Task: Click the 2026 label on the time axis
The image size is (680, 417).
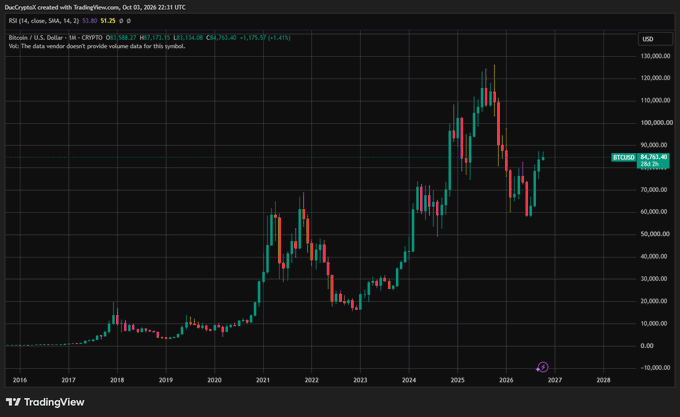Action: click(x=506, y=380)
